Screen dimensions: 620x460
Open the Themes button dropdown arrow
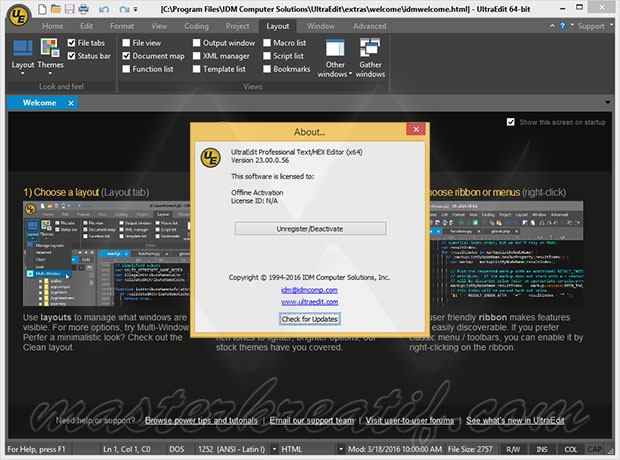tap(50, 73)
